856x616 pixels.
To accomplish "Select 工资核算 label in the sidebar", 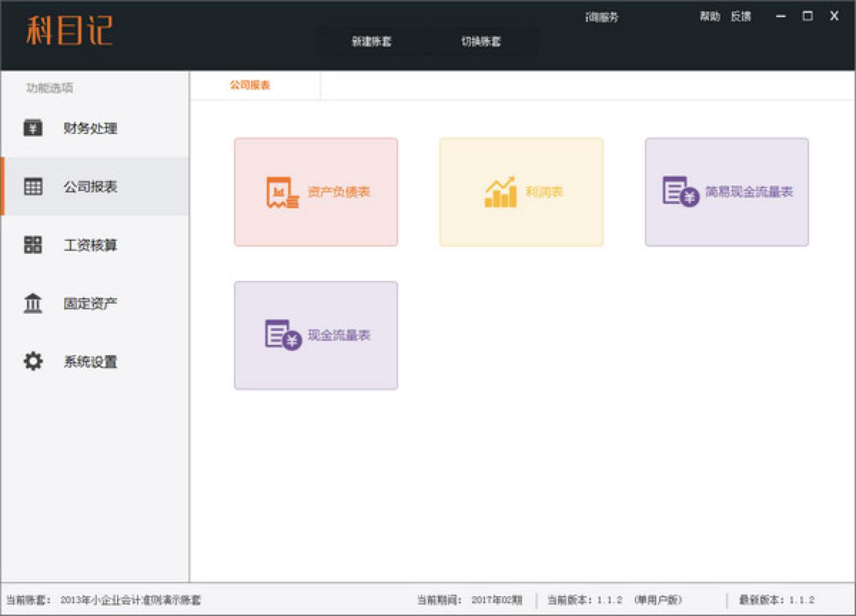I will (91, 245).
